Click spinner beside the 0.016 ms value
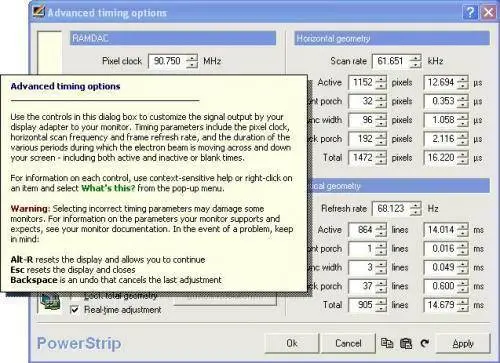This screenshot has width=500, height=363. (463, 249)
